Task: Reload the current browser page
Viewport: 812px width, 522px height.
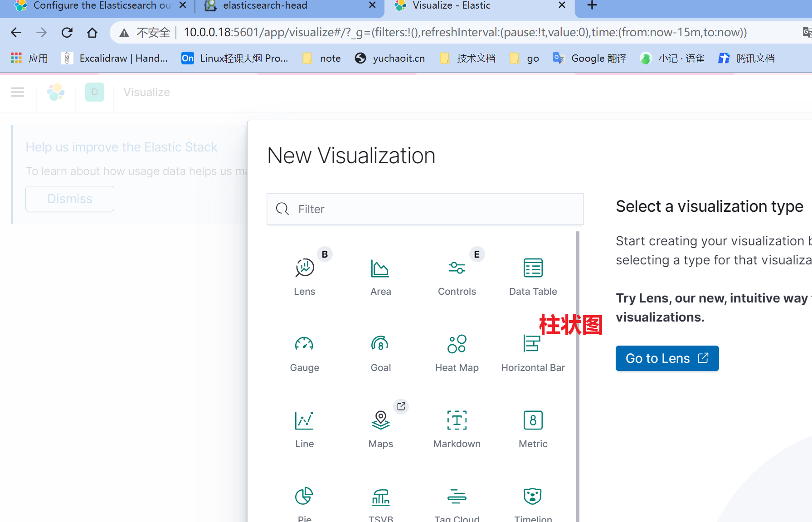Action: click(67, 33)
